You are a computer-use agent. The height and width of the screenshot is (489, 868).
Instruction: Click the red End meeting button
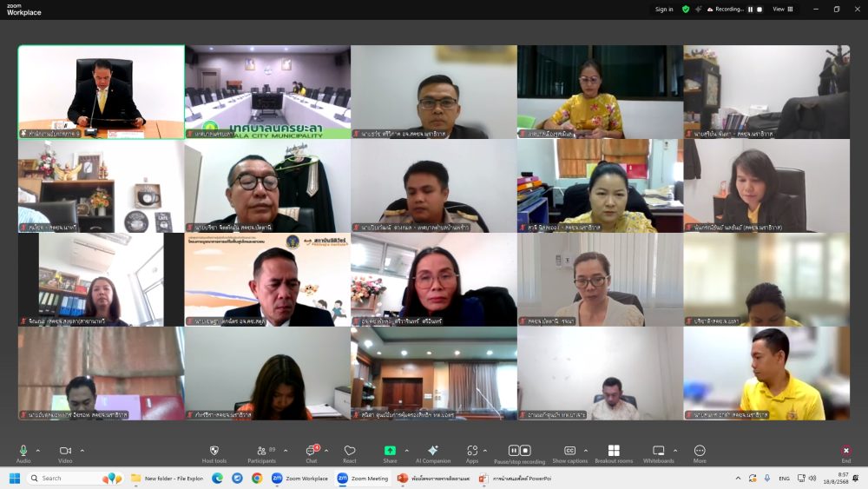click(x=845, y=451)
